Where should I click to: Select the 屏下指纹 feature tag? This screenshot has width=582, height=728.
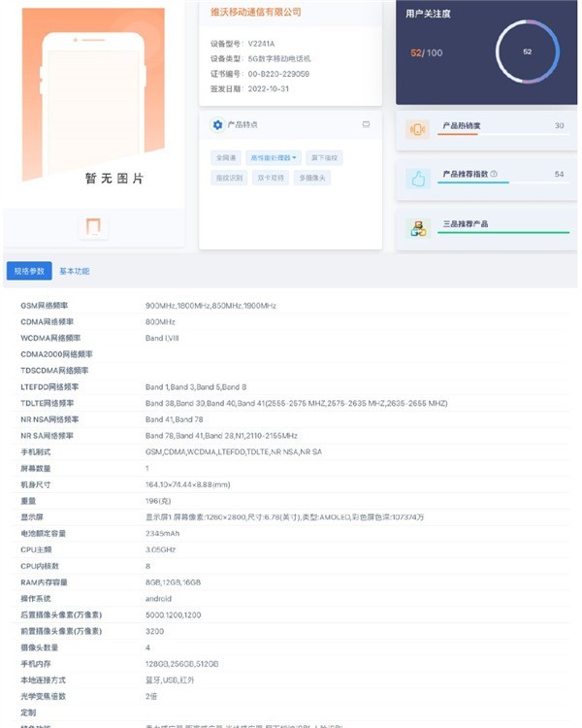coord(324,158)
